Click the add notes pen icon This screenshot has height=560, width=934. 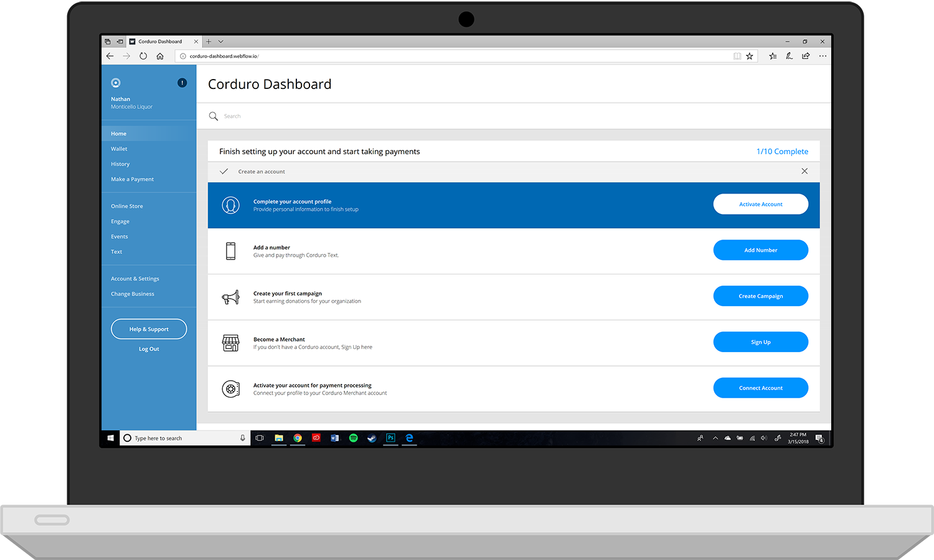789,56
